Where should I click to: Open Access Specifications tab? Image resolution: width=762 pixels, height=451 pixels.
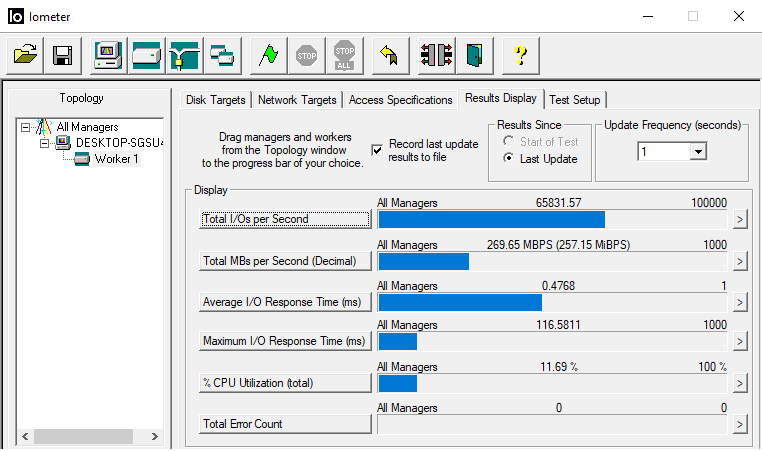click(x=400, y=100)
